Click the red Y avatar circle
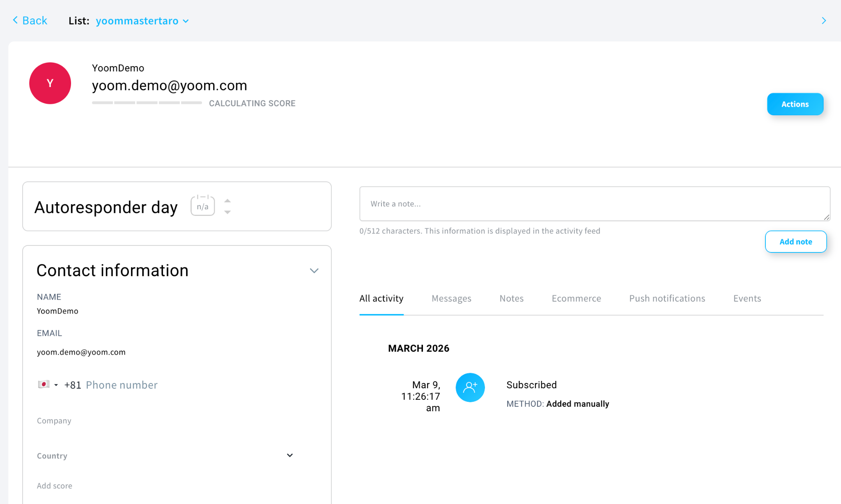 (x=50, y=83)
